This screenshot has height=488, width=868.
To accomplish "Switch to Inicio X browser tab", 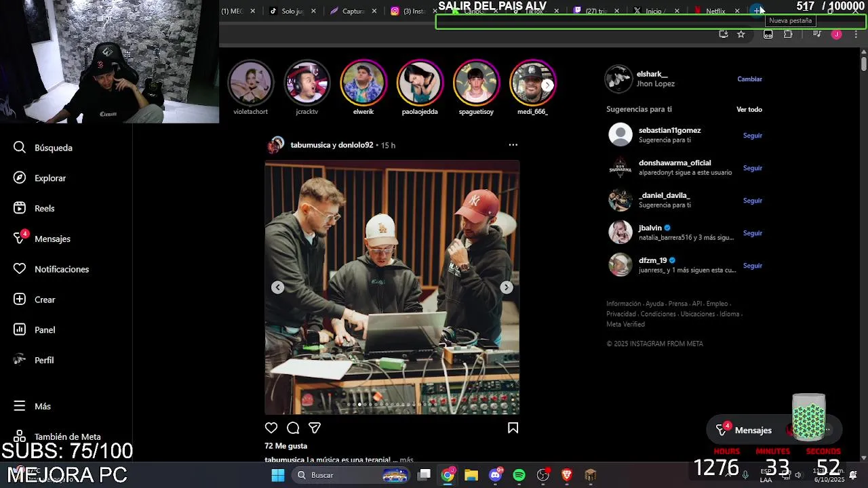I will tap(655, 11).
